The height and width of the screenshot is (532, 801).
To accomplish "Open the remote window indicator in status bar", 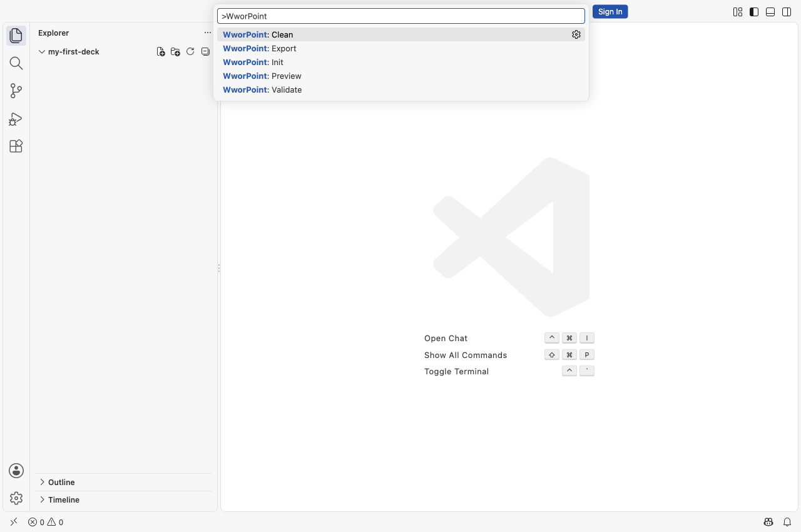I will tap(14, 522).
